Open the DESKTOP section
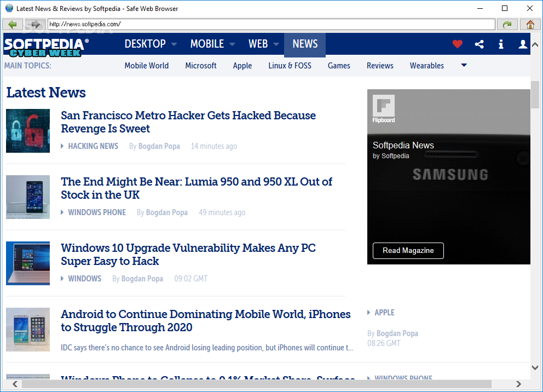The height and width of the screenshot is (392, 543). point(145,44)
